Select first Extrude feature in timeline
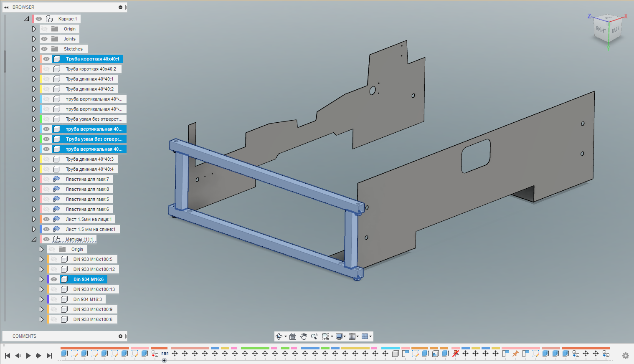This screenshot has width=634, height=364. [64, 354]
